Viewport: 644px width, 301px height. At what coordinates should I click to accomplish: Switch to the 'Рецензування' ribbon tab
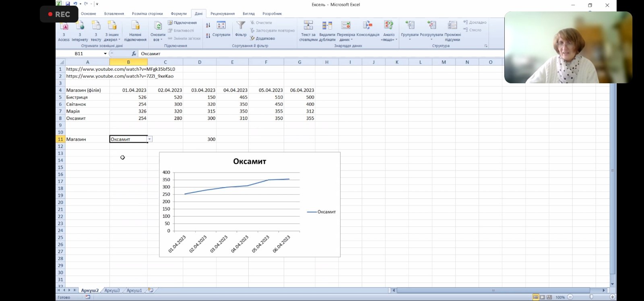click(222, 14)
